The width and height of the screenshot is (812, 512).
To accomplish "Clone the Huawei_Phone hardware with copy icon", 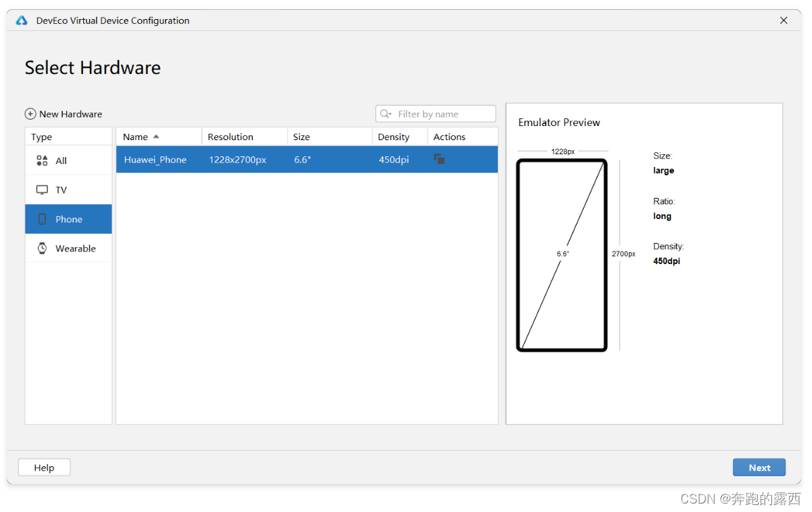I will coord(439,159).
